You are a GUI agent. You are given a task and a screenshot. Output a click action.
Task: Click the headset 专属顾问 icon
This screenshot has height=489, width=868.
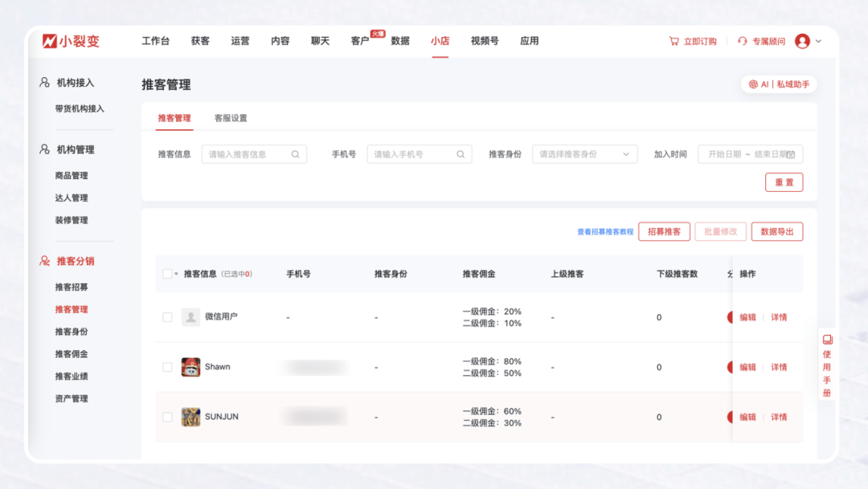pos(742,41)
